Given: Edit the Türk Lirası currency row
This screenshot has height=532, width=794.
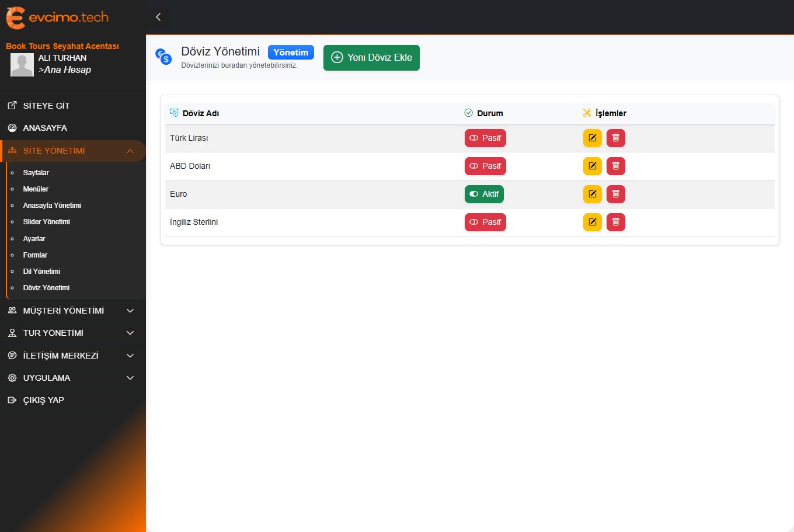Looking at the screenshot, I should [592, 138].
